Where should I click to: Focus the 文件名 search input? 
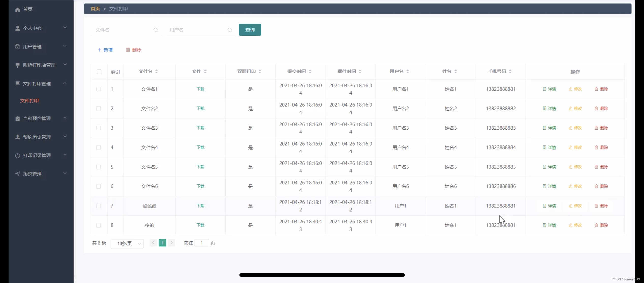click(126, 30)
